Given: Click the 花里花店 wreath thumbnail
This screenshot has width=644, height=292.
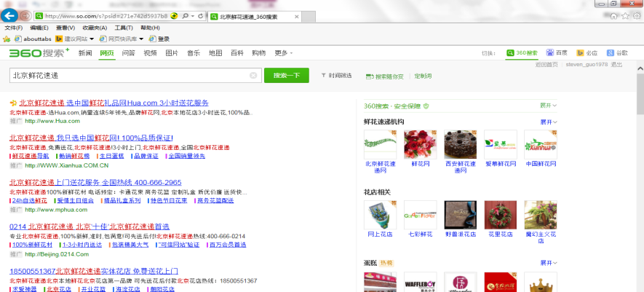Looking at the screenshot, I should pos(500,215).
